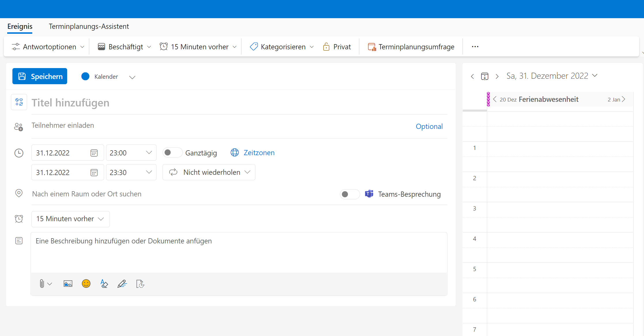Image resolution: width=644 pixels, height=336 pixels.
Task: Click the blue Kalender color circle
Action: coord(85,76)
